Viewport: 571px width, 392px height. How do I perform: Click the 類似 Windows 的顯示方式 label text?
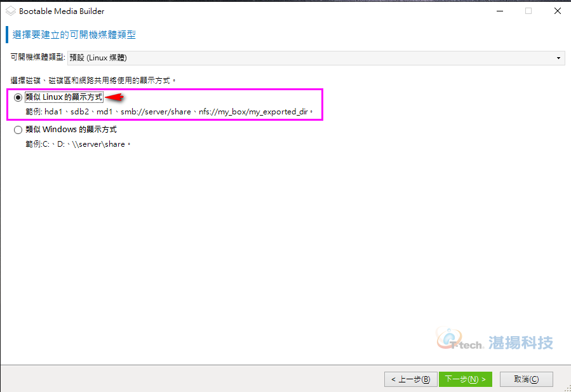(x=71, y=130)
